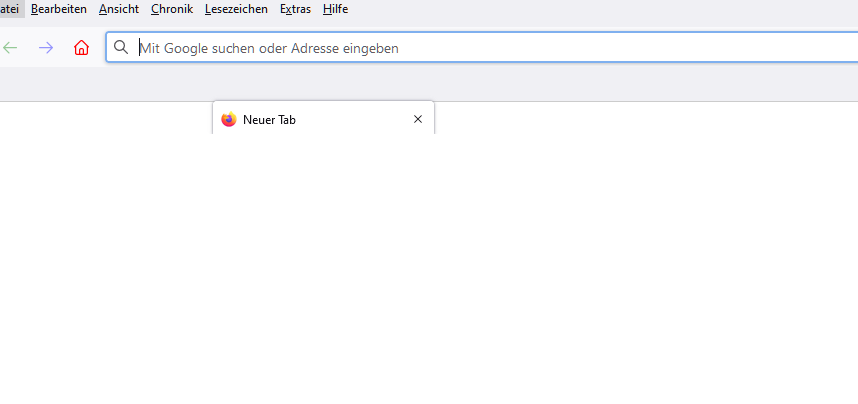Open the Extras menu

tap(295, 9)
